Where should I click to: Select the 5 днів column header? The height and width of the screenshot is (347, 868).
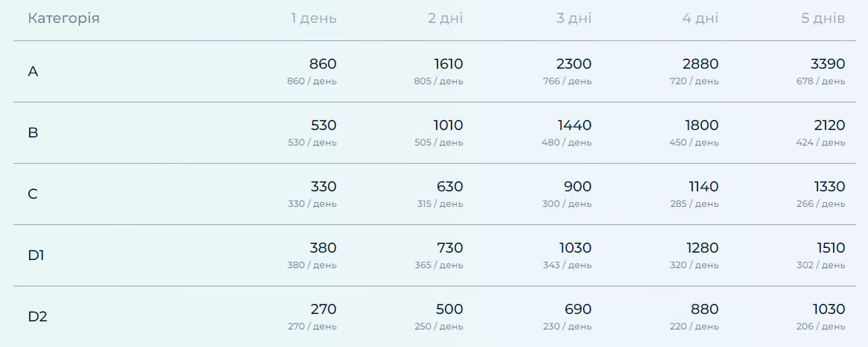(x=822, y=18)
